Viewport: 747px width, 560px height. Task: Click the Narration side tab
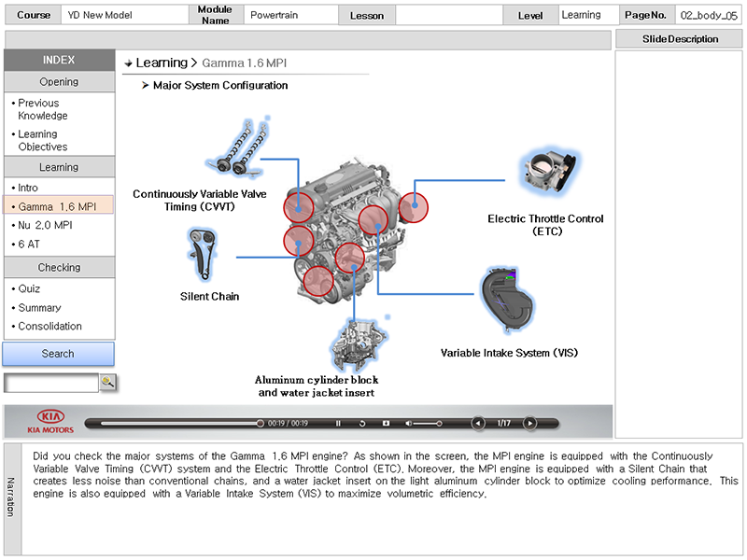(11, 497)
